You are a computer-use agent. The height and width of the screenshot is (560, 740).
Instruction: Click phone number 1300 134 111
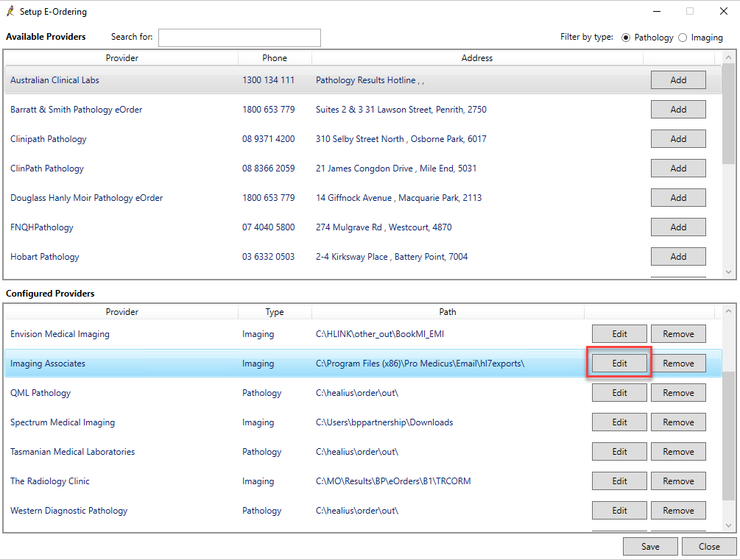click(x=268, y=80)
